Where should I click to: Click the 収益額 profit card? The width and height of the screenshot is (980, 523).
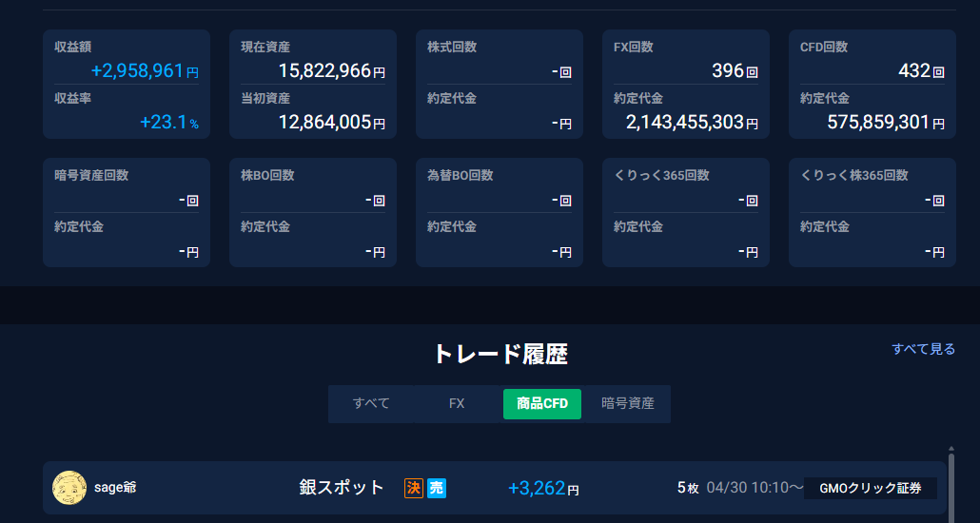pos(127,85)
